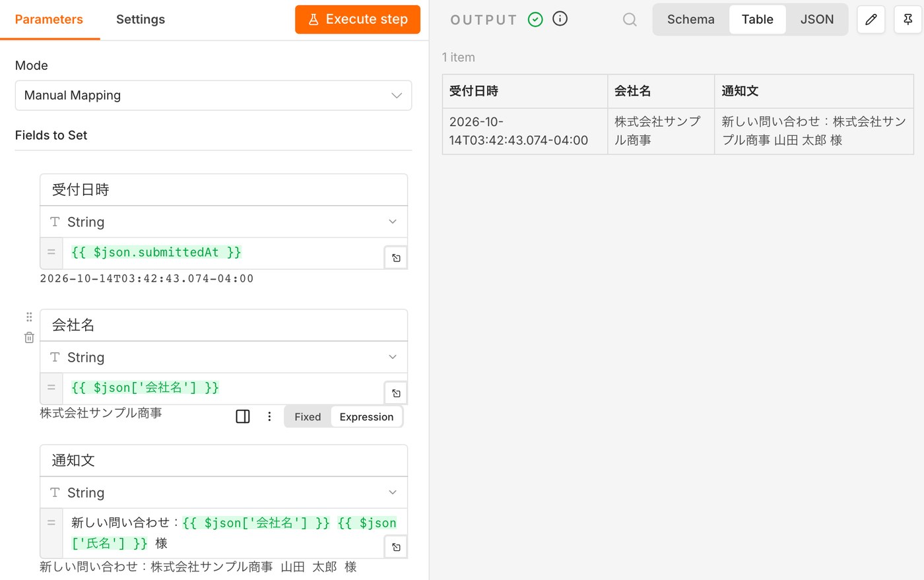Open type dropdown for 会社名 field
The image size is (924, 580).
click(224, 357)
